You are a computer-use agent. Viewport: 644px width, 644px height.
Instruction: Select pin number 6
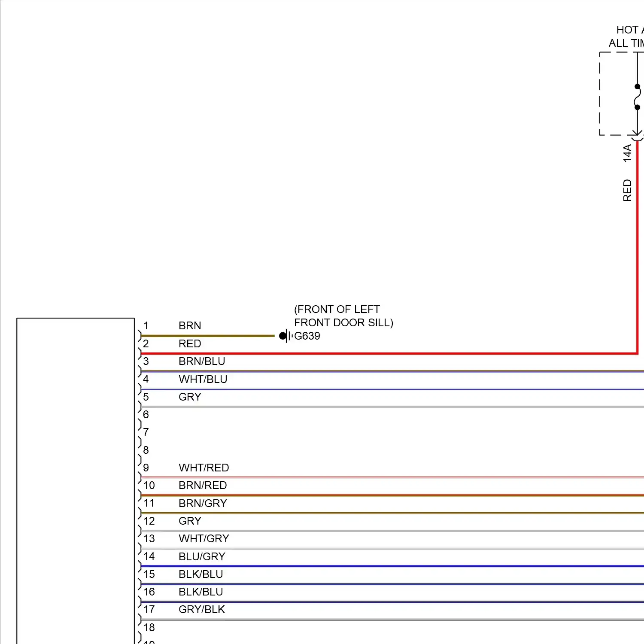pyautogui.click(x=146, y=414)
